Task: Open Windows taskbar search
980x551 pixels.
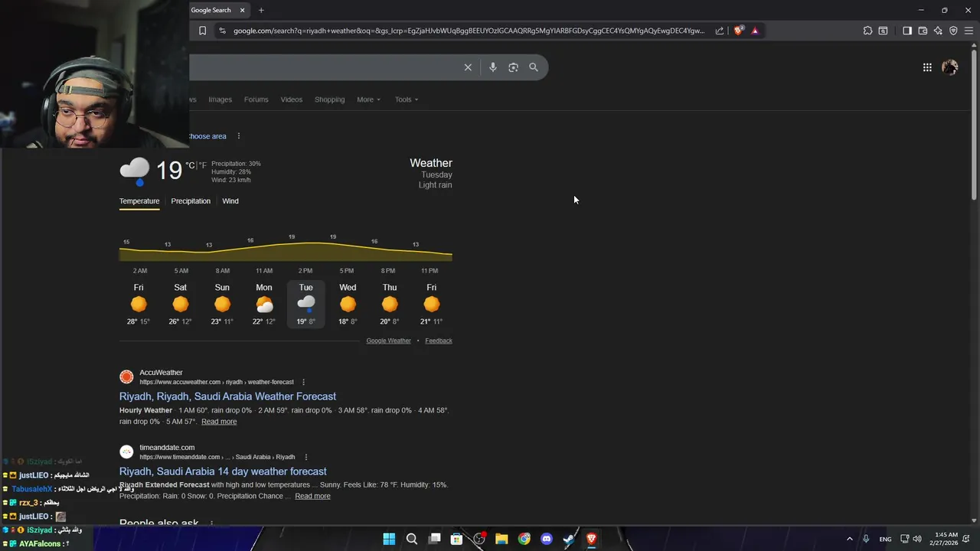Action: (412, 539)
